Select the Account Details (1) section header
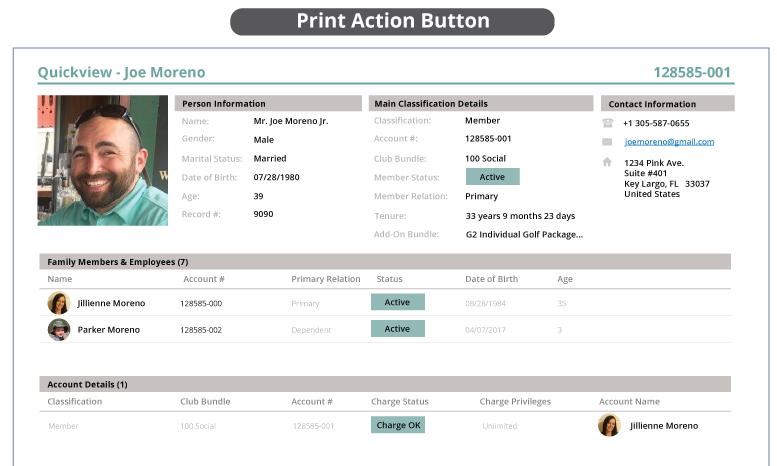 (88, 384)
